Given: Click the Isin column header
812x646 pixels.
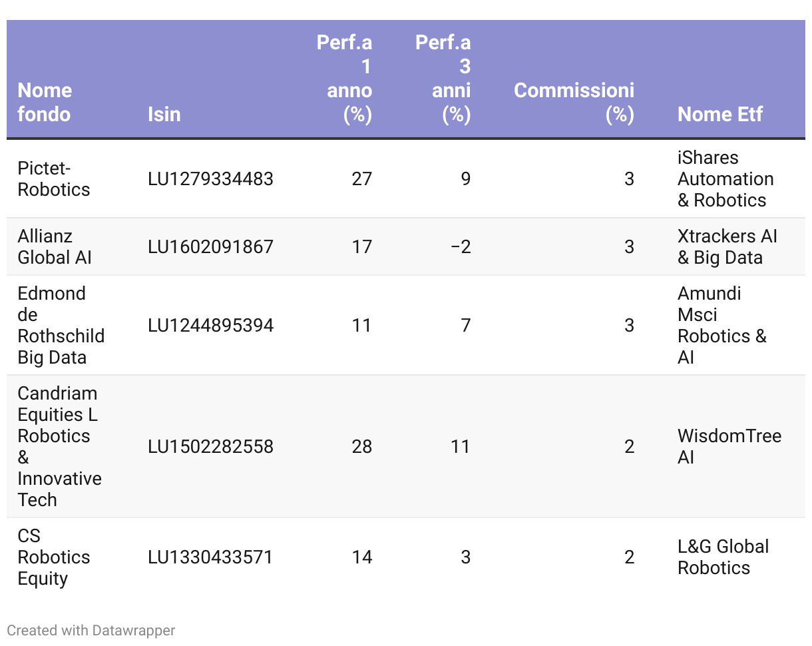Looking at the screenshot, I should pos(164,114).
